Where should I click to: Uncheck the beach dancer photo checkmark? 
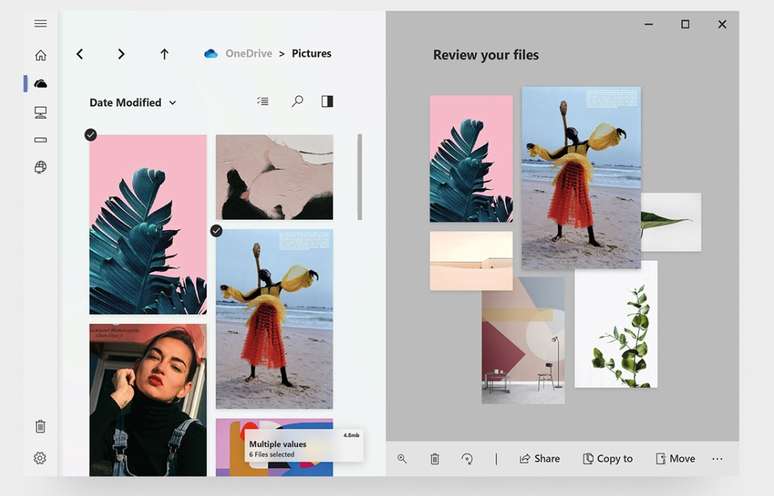(216, 230)
